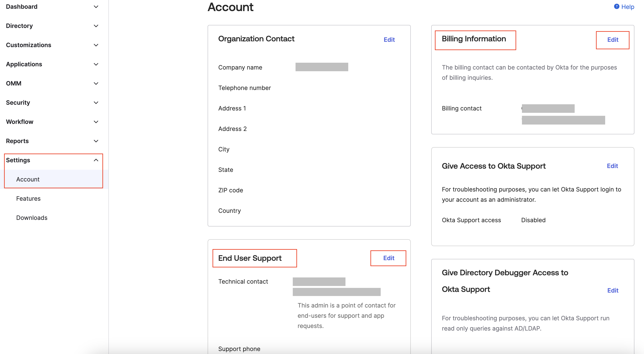Expand the Dashboard menu
The width and height of the screenshot is (644, 354).
coord(96,7)
